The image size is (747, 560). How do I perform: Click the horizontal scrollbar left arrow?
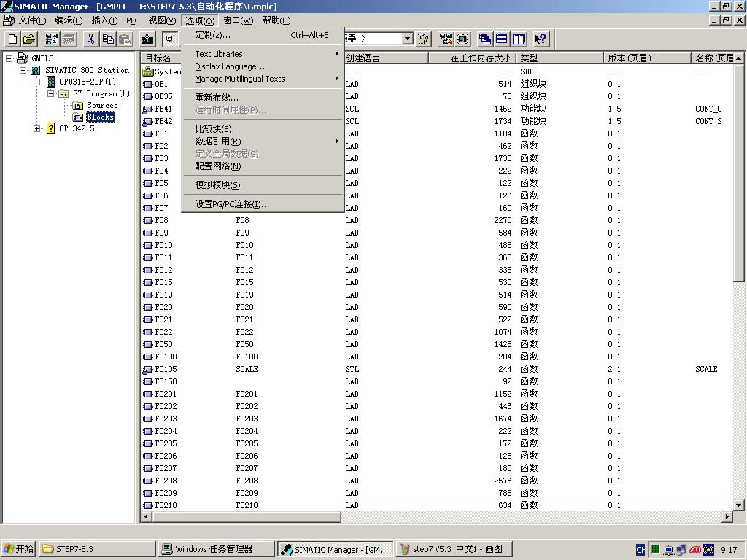tap(147, 517)
